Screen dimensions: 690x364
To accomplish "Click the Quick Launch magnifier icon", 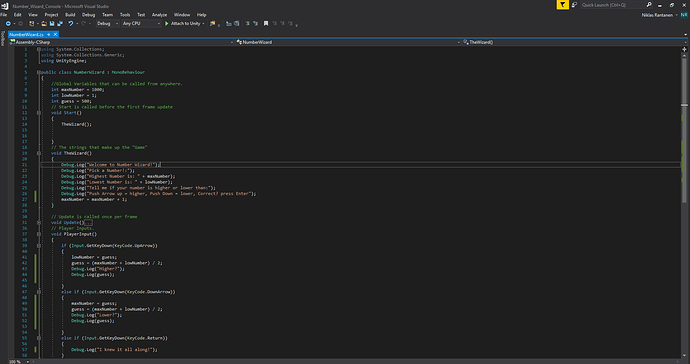I will [x=649, y=5].
